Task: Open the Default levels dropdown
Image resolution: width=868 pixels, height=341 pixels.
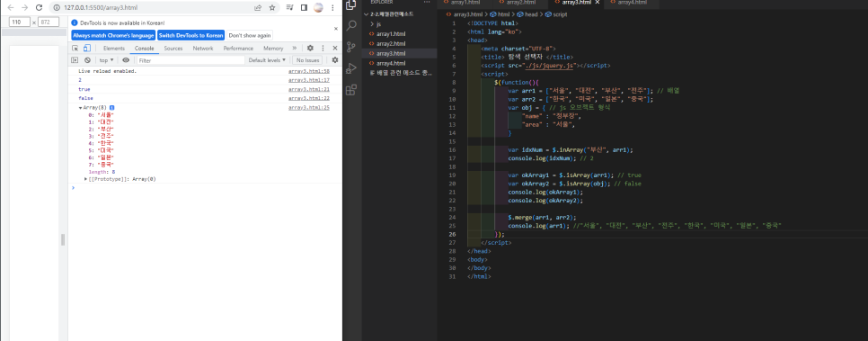Action: tap(268, 60)
